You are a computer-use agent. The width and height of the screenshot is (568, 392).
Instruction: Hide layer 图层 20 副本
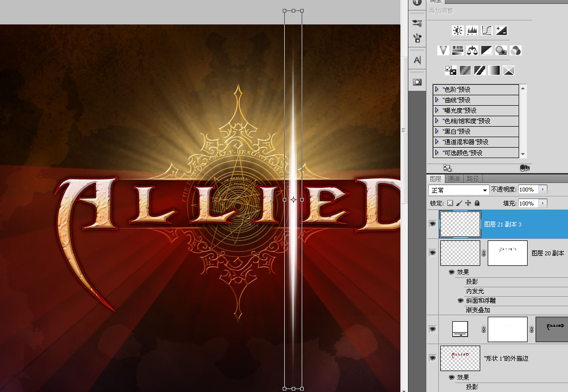[432, 252]
